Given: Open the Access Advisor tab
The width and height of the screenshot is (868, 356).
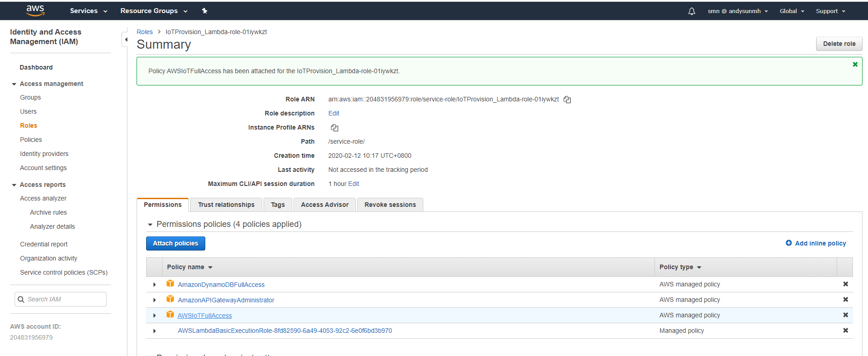Looking at the screenshot, I should [325, 205].
